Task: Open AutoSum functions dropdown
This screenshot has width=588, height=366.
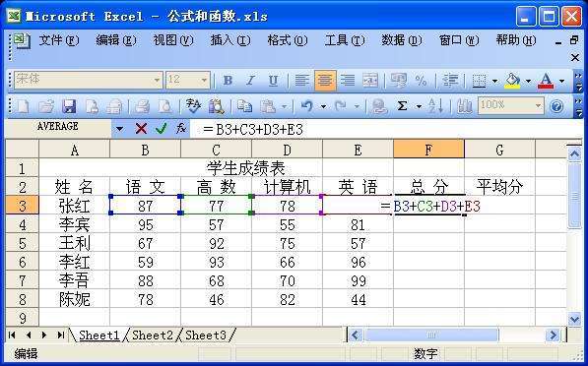Action: click(419, 107)
